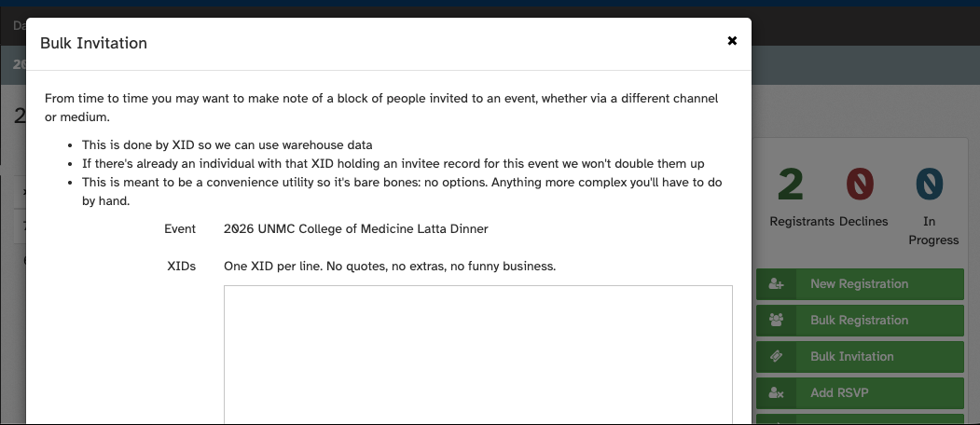Click the XIDs field label
Viewport: 980px width, 425px height.
click(x=181, y=267)
